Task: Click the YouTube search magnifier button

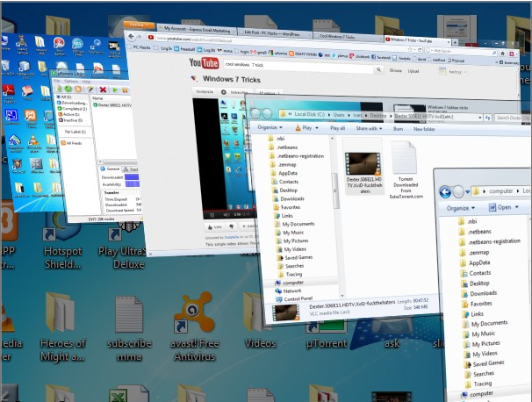Action: 378,70
